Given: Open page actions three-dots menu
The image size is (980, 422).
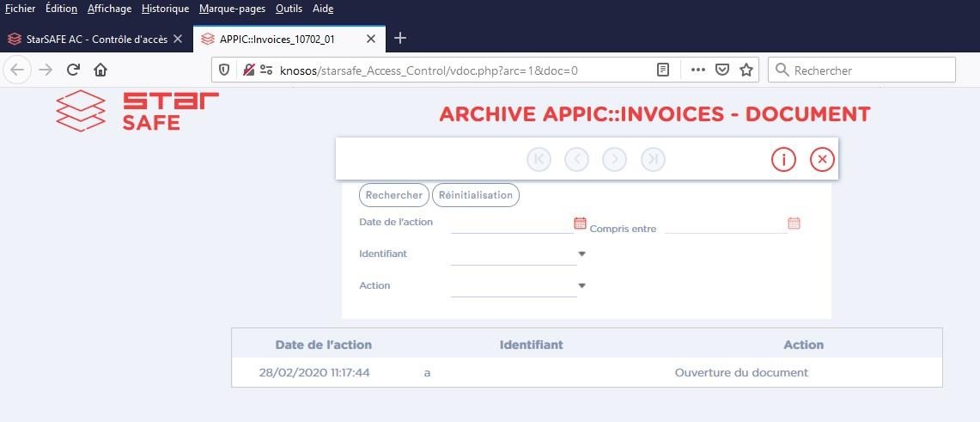Looking at the screenshot, I should (697, 70).
